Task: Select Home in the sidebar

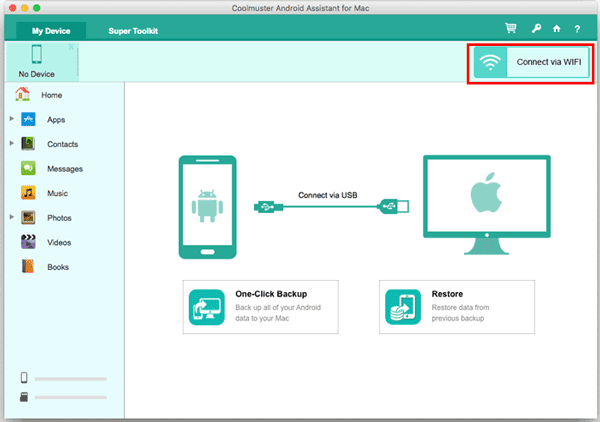Action: tap(52, 95)
